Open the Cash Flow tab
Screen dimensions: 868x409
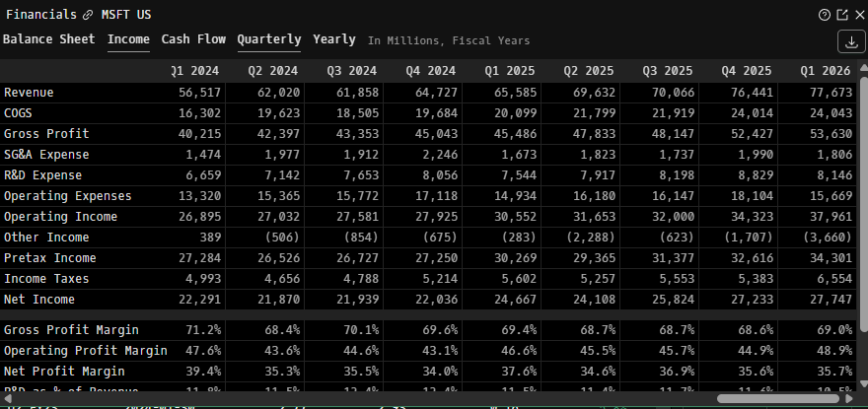[193, 39]
